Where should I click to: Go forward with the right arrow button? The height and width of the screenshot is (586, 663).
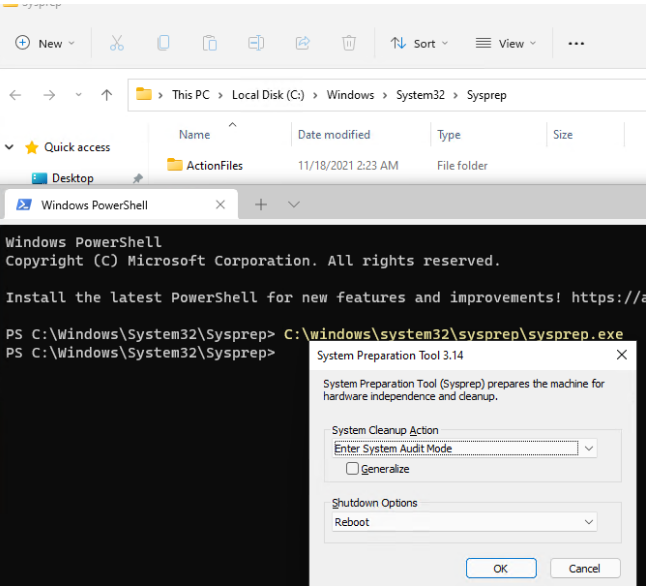point(49,95)
